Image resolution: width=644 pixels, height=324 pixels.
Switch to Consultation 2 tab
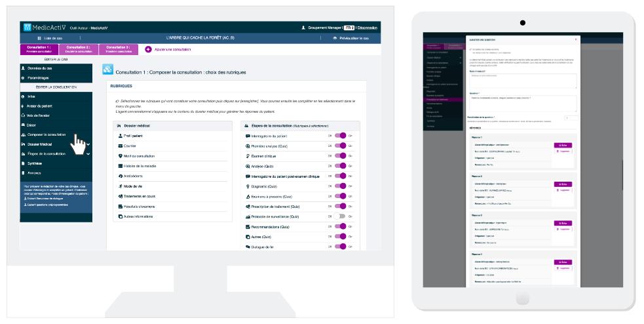click(x=79, y=49)
